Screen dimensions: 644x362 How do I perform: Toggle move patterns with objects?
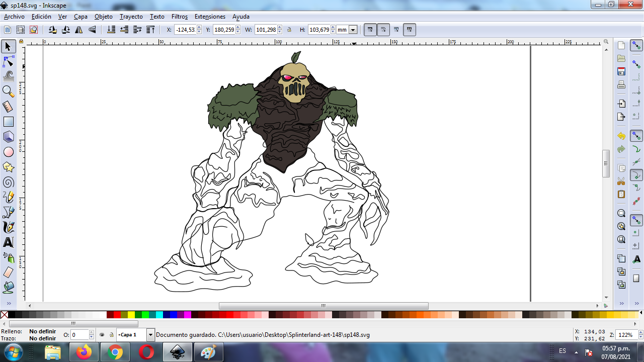pos(410,30)
